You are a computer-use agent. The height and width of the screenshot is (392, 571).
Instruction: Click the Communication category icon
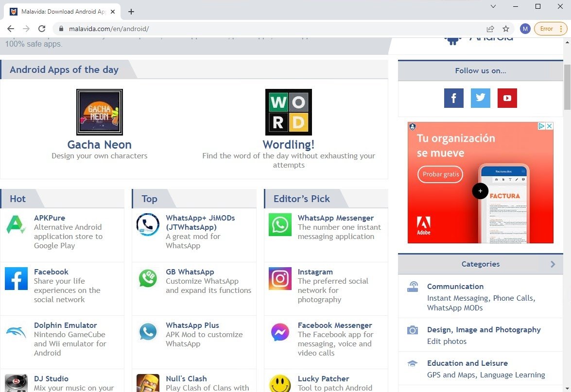413,287
